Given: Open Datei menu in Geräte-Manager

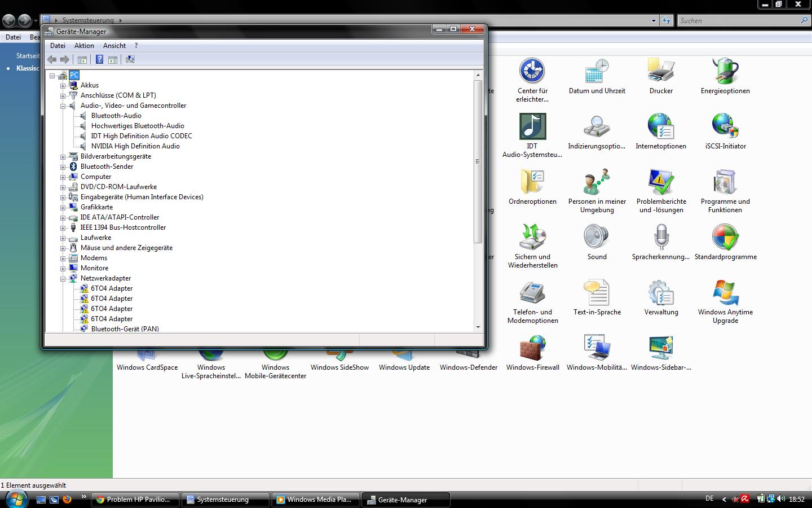Looking at the screenshot, I should (x=58, y=46).
